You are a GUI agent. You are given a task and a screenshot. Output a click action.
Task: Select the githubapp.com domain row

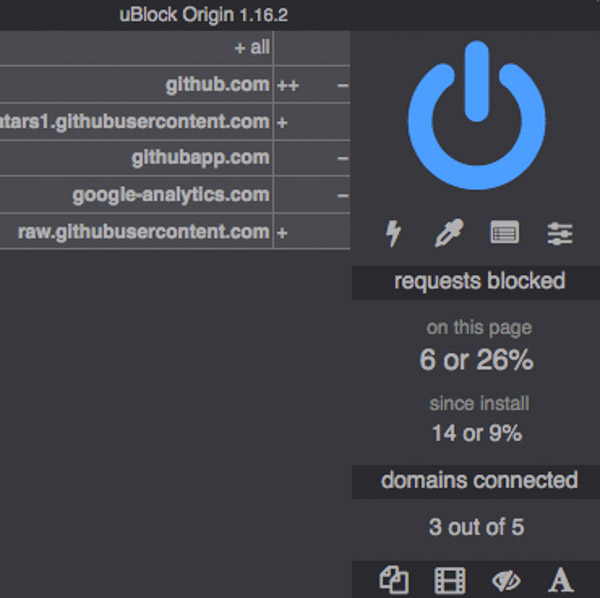tap(200, 158)
